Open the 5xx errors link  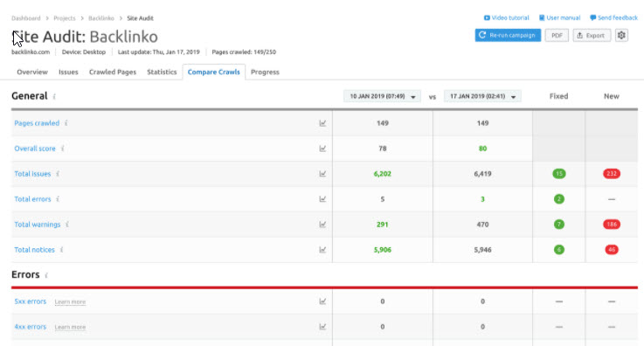(x=31, y=301)
